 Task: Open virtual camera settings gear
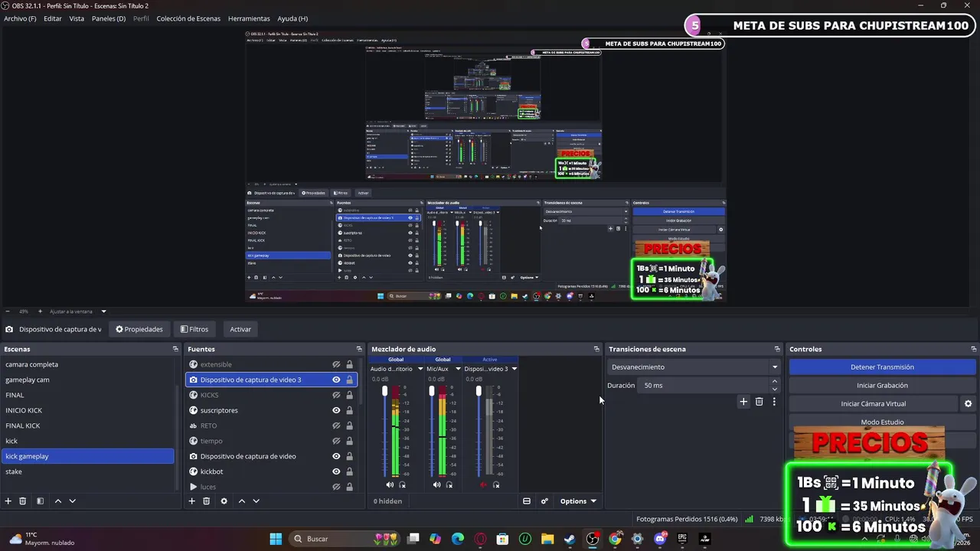click(x=968, y=404)
